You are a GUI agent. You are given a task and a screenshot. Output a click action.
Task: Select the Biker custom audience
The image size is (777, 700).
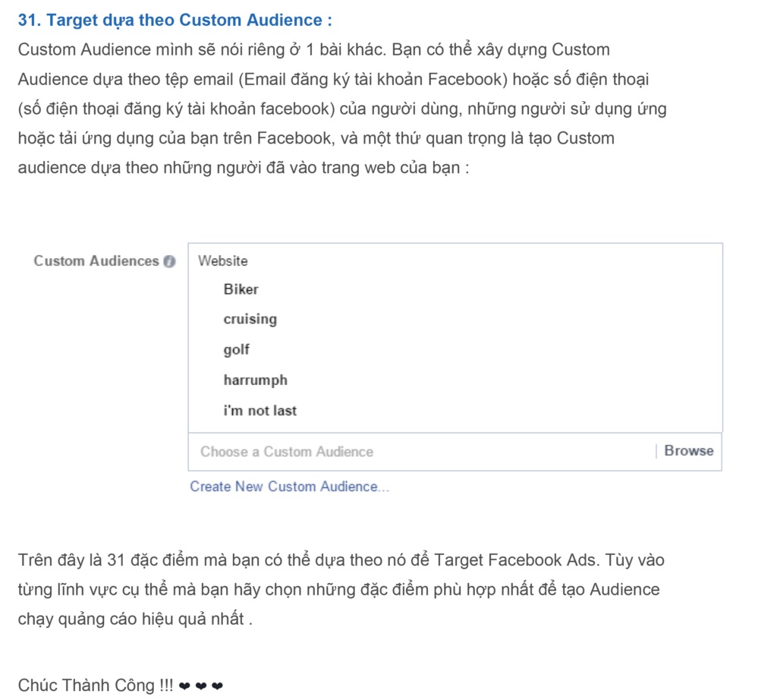coord(241,289)
